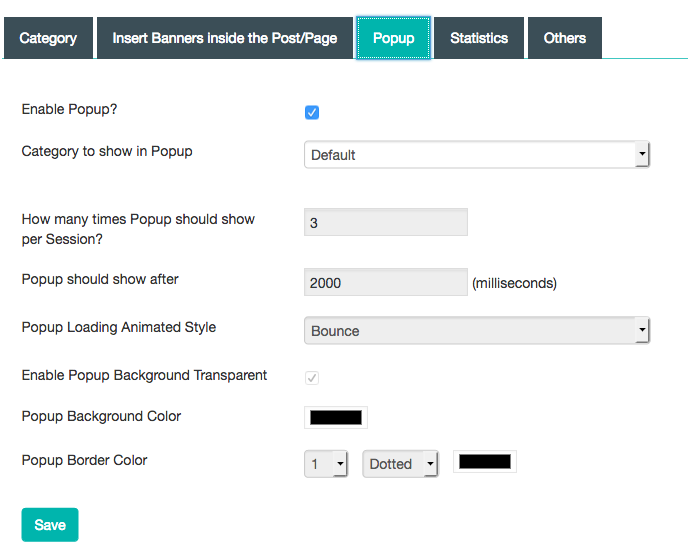Image resolution: width=688 pixels, height=546 pixels.
Task: Click the Enable Popup? label
Action: [x=76, y=110]
